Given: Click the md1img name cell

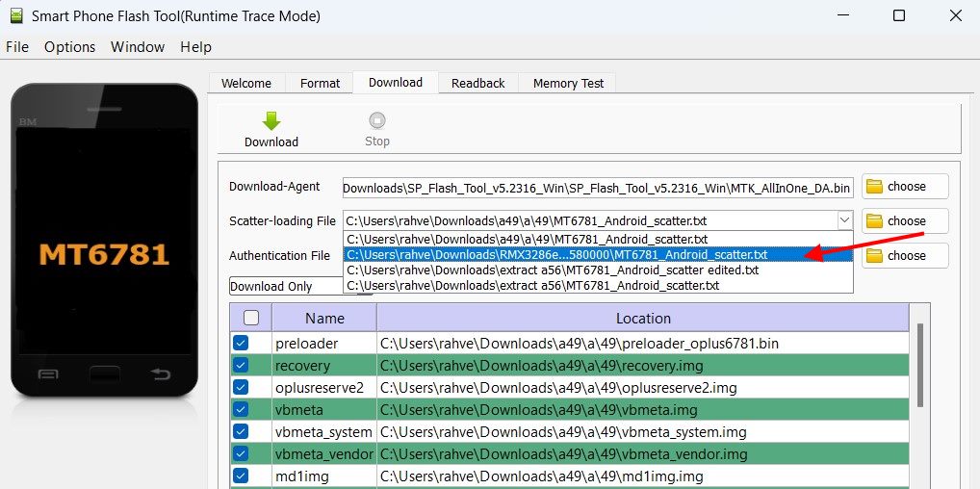Looking at the screenshot, I should 324,476.
